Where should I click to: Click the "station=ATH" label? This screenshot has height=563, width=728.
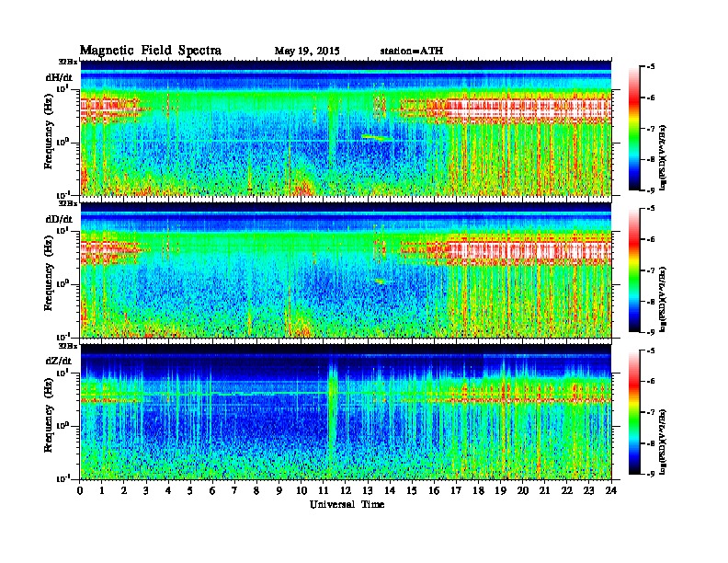pos(412,51)
